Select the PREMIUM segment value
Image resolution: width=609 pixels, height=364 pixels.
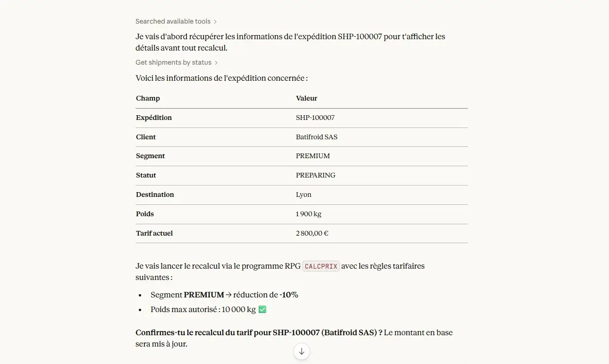[313, 156]
